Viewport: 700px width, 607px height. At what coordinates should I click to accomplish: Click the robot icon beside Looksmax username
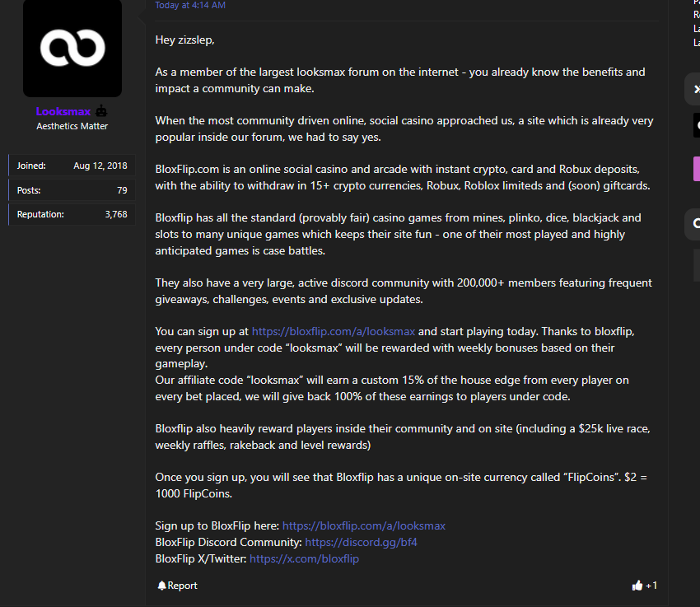(101, 110)
